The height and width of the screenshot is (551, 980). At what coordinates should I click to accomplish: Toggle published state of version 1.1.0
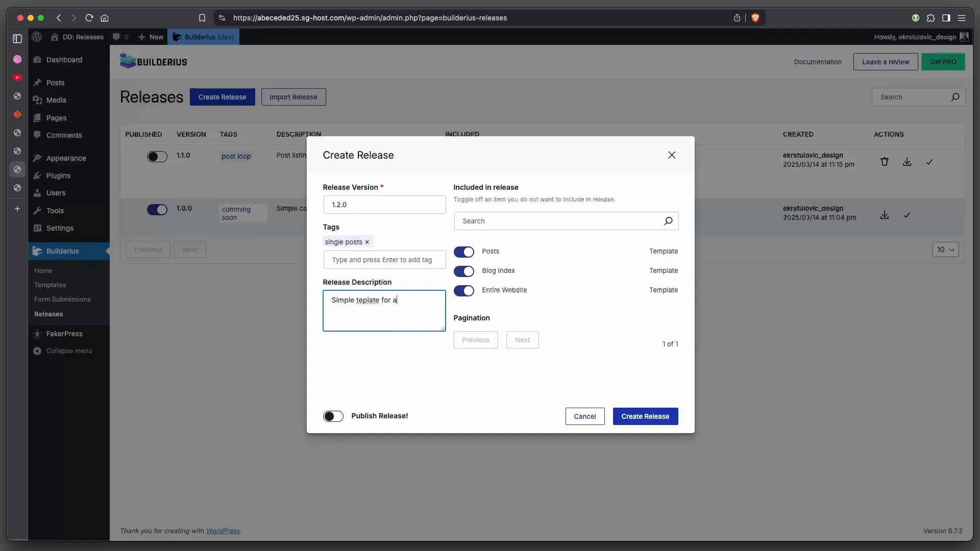[157, 157]
